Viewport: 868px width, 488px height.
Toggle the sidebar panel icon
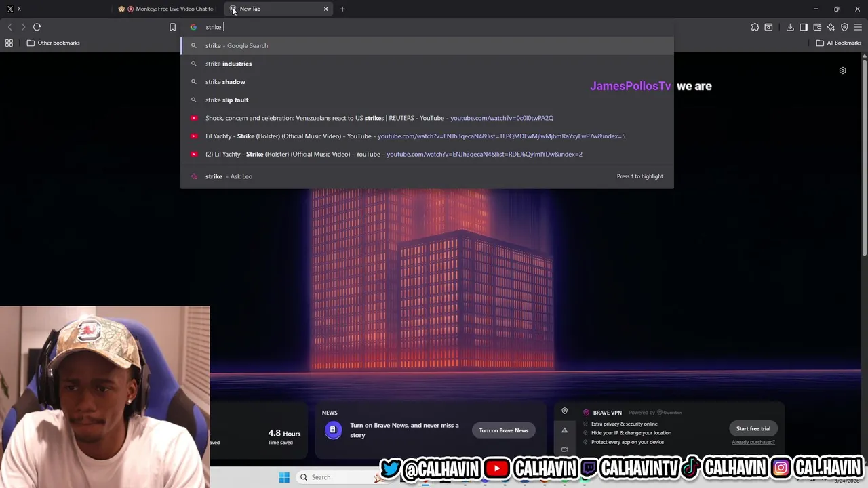pyautogui.click(x=804, y=27)
